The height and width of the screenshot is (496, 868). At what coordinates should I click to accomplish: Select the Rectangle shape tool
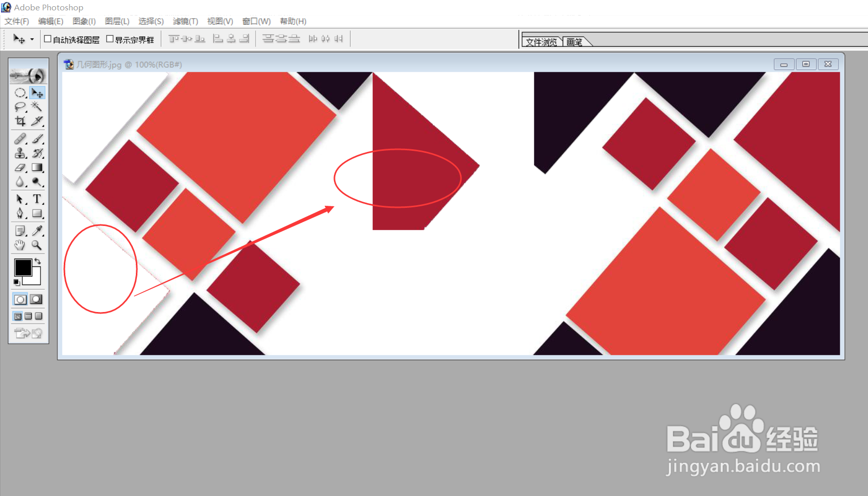coord(37,214)
